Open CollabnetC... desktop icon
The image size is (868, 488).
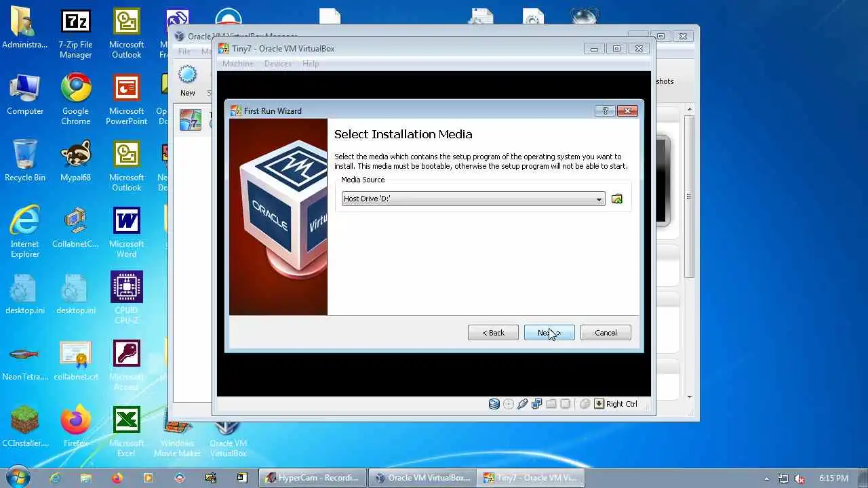(76, 228)
